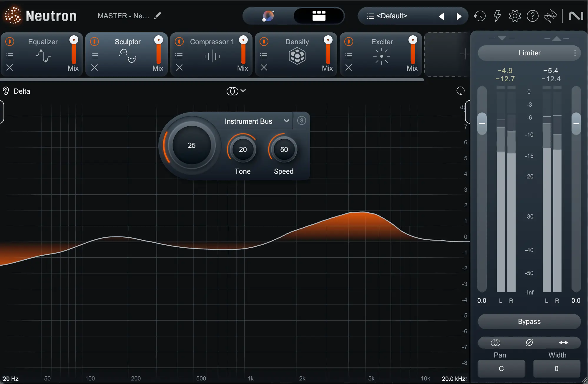Open the help menu
Image resolution: width=588 pixels, height=384 pixels.
coord(533,16)
